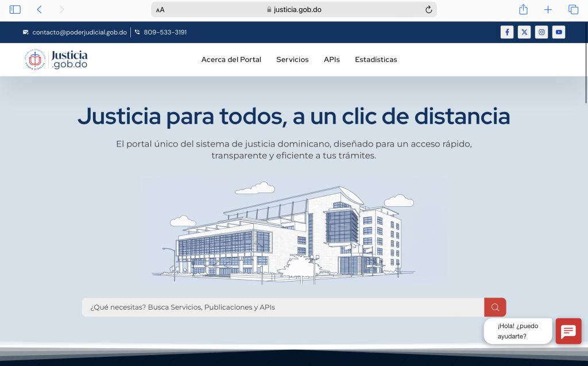The height and width of the screenshot is (366, 588).
Task: Open the red chat assistant icon
Action: (568, 331)
